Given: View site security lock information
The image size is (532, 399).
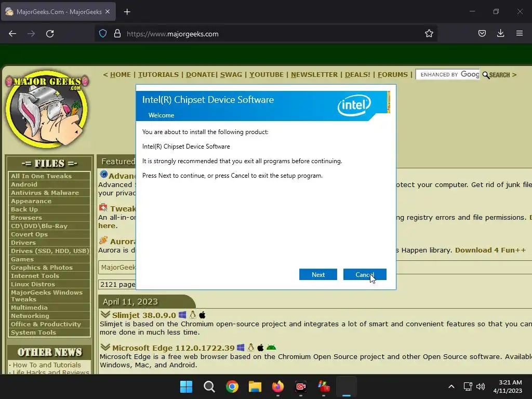Looking at the screenshot, I should (x=117, y=34).
